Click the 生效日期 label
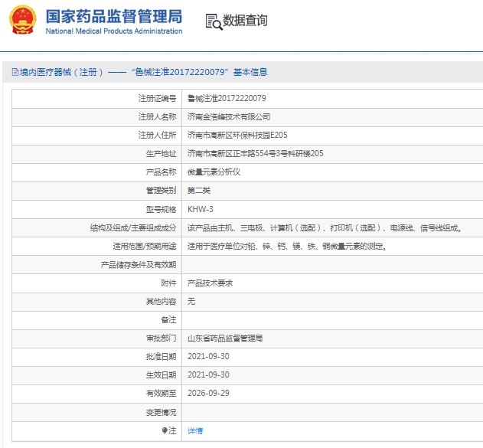 pyautogui.click(x=161, y=375)
